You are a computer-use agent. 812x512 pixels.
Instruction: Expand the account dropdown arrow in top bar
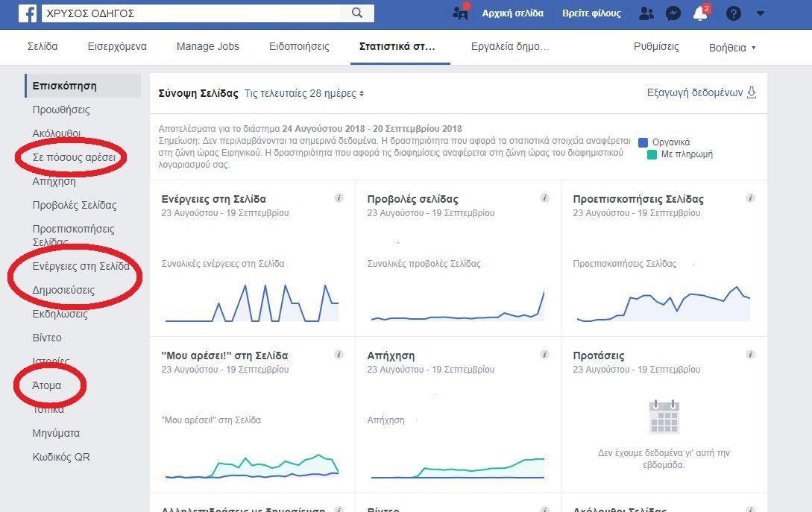coord(761,13)
